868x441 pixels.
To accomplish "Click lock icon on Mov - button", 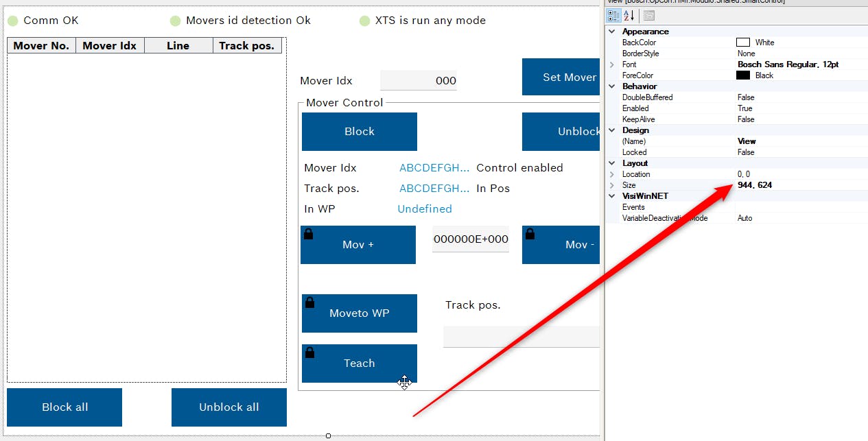I will click(530, 234).
